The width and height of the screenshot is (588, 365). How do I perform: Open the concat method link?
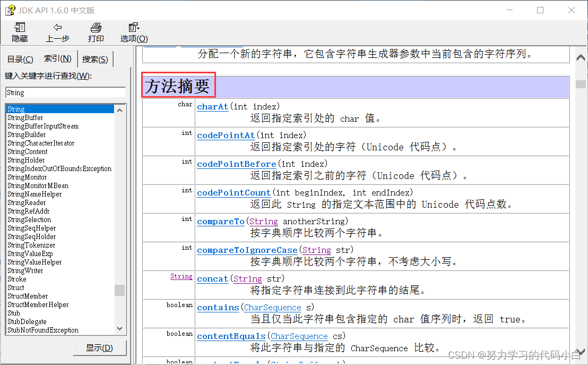213,279
